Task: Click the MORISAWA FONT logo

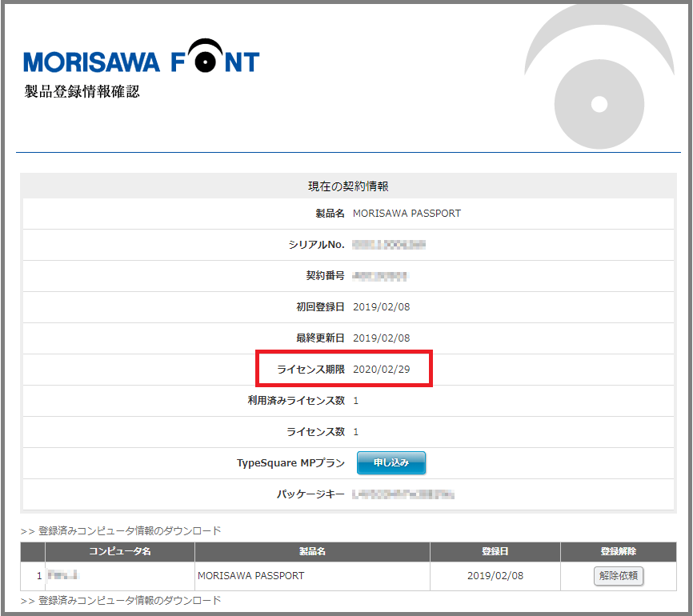Action: coord(142,57)
